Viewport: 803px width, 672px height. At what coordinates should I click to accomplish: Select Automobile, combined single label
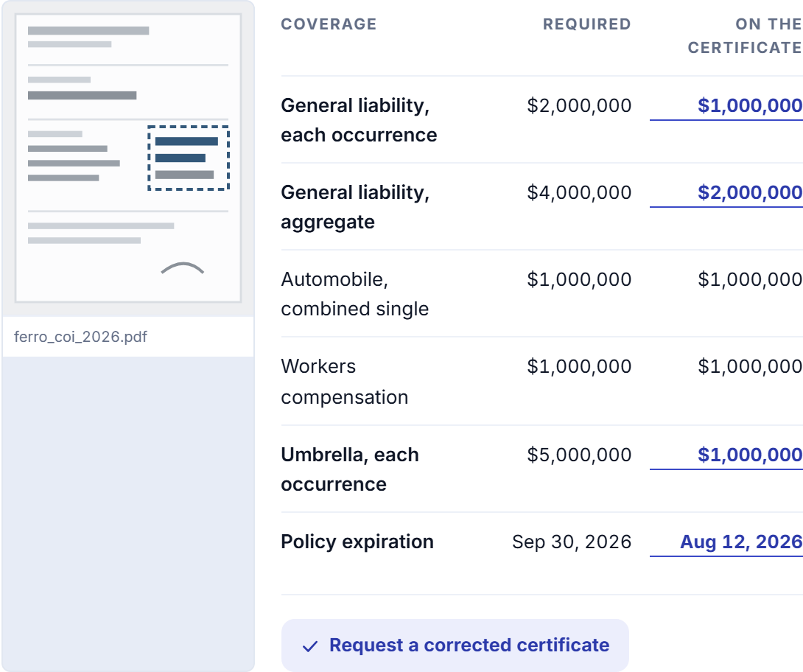point(355,295)
